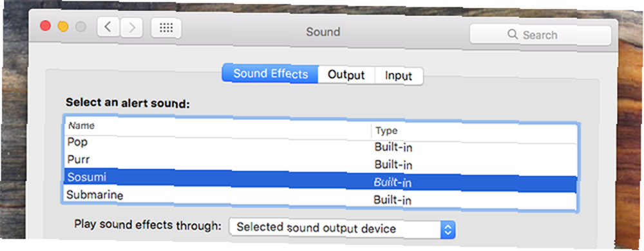This screenshot has width=644, height=251.
Task: Minimize the window using the yellow button
Action: coord(63,26)
